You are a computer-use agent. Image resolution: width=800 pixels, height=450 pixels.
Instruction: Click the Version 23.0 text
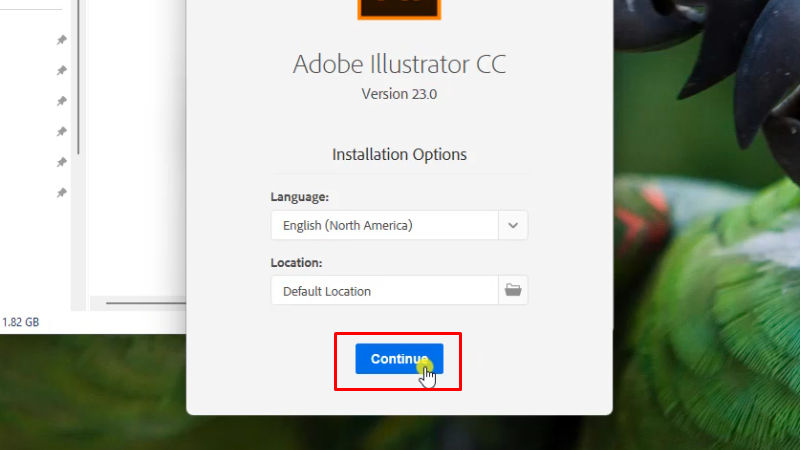(399, 95)
